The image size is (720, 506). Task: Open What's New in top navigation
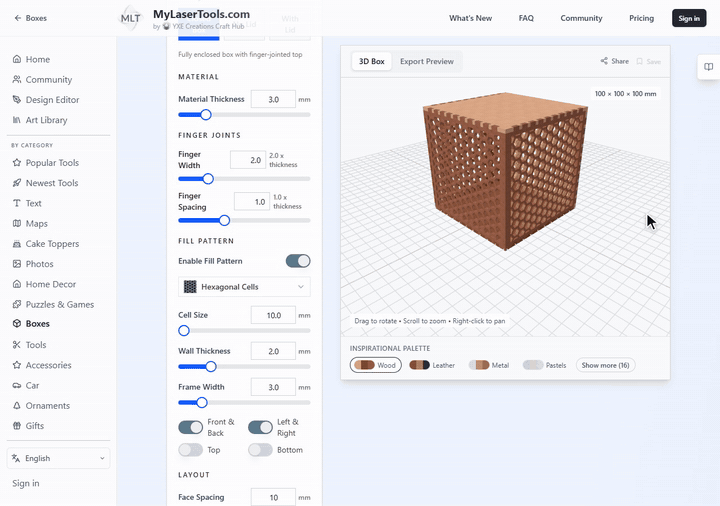coord(470,18)
